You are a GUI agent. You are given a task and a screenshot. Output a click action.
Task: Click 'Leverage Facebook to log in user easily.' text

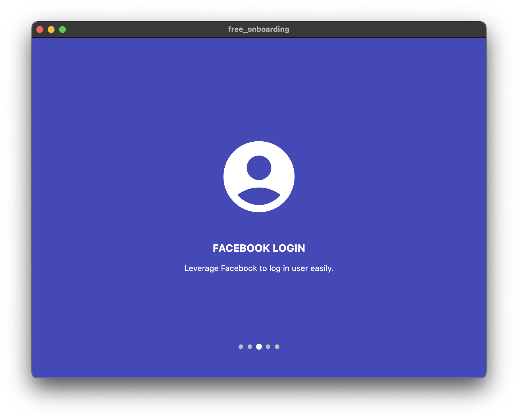(259, 268)
